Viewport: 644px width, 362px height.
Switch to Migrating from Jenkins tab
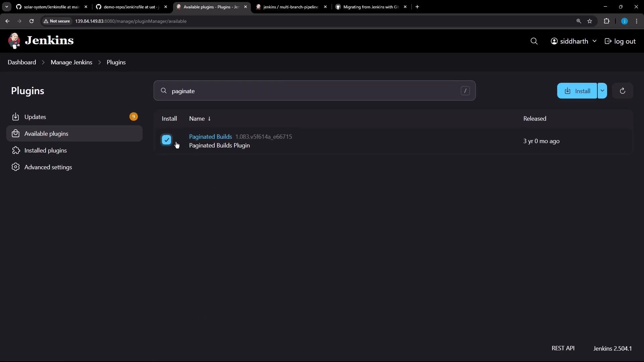[370, 7]
